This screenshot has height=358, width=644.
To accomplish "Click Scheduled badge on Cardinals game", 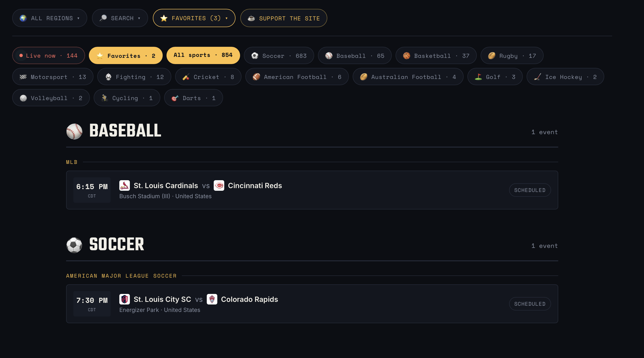I will pyautogui.click(x=530, y=190).
